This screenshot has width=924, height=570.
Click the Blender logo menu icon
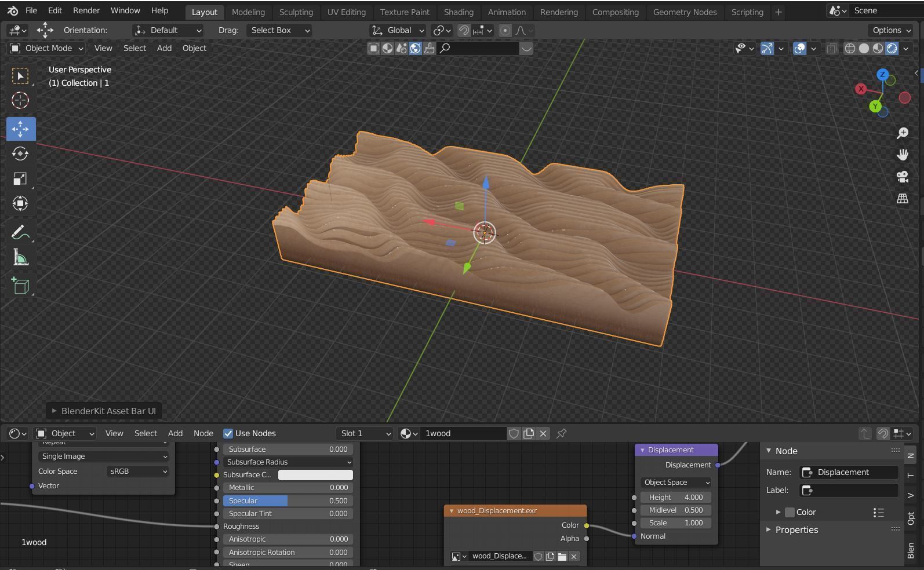(13, 10)
